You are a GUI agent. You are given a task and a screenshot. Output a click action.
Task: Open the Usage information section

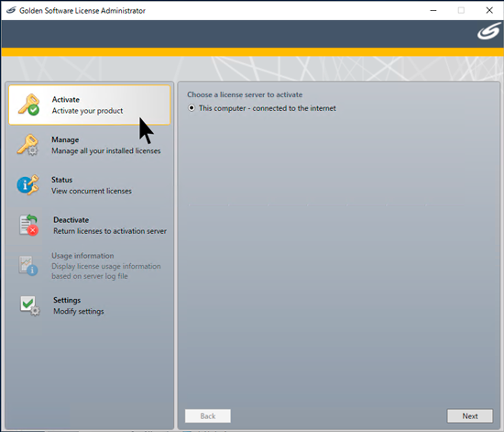pyautogui.click(x=90, y=266)
